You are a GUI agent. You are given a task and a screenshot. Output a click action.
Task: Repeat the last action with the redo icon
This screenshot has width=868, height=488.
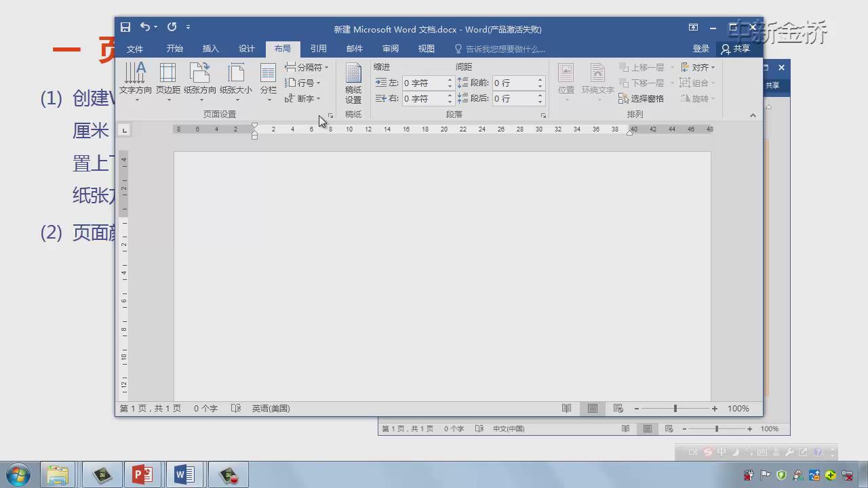[172, 27]
